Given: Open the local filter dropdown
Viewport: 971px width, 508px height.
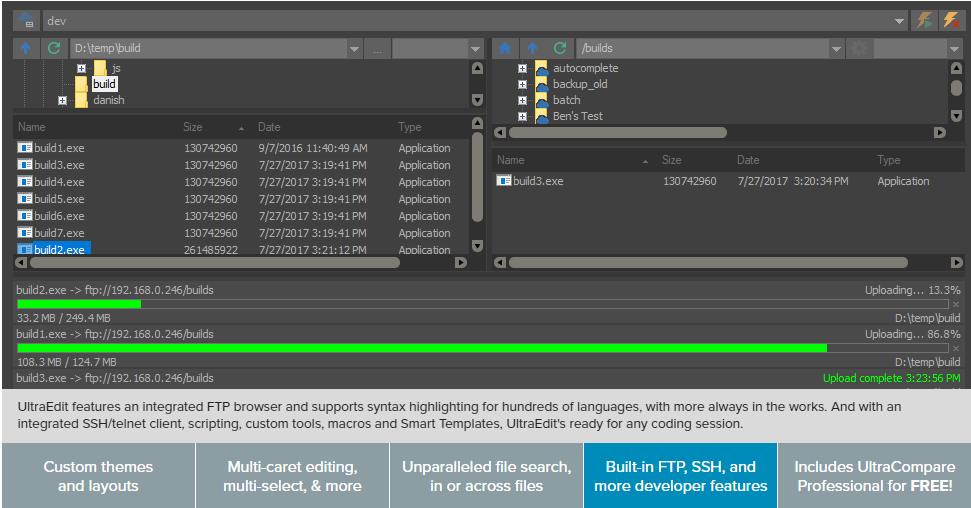Looking at the screenshot, I should click(x=476, y=49).
